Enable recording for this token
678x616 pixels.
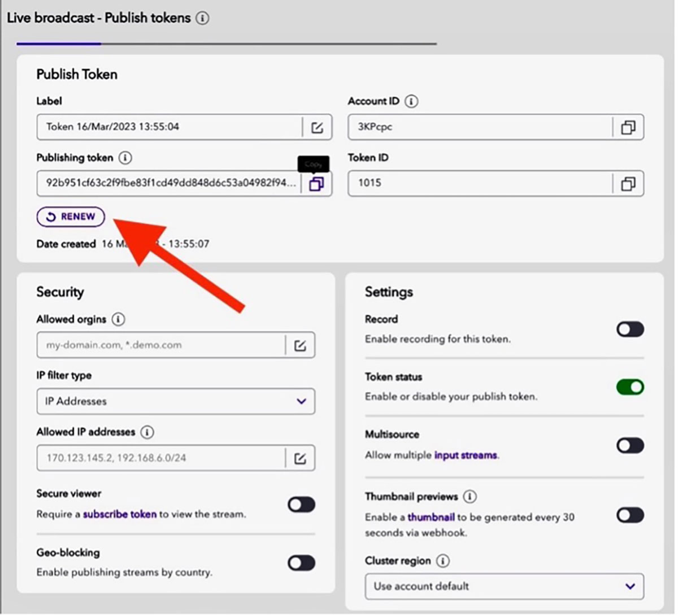[x=630, y=329]
